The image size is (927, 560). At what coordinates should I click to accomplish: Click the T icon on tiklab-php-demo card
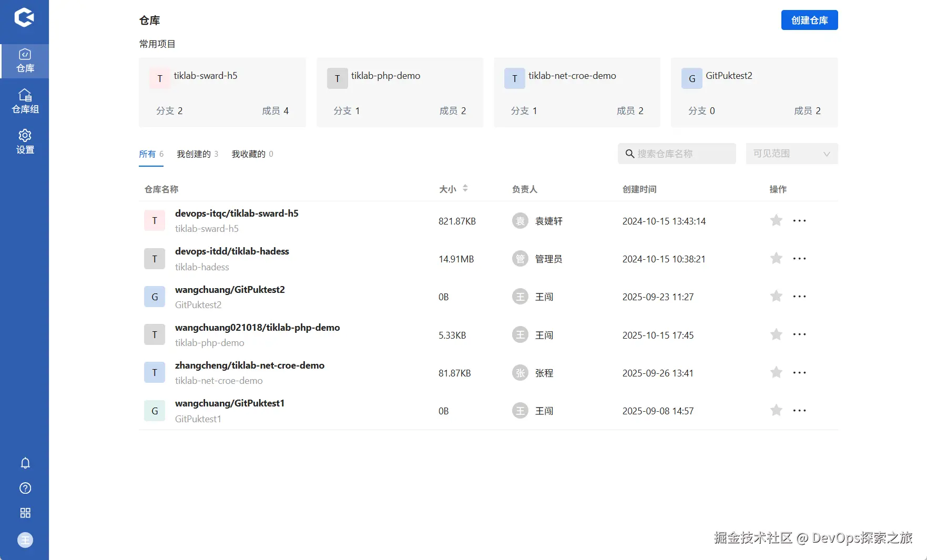(338, 78)
